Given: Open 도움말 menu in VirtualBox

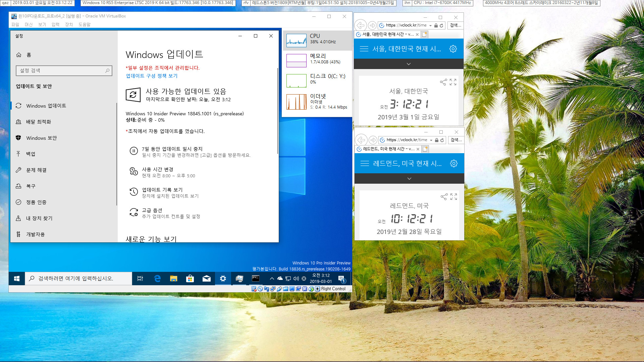Looking at the screenshot, I should [x=84, y=24].
